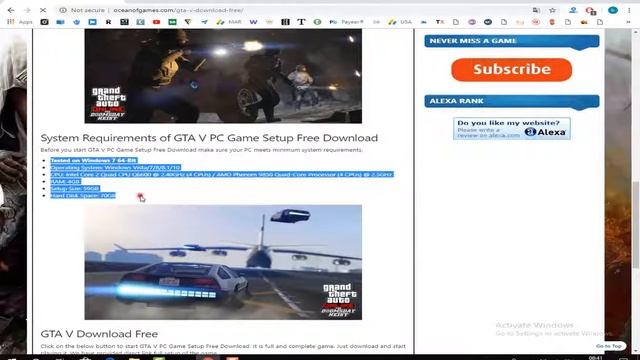The width and height of the screenshot is (640, 360).
Task: Open the Apps bookmarks shortcut
Action: (x=20, y=22)
